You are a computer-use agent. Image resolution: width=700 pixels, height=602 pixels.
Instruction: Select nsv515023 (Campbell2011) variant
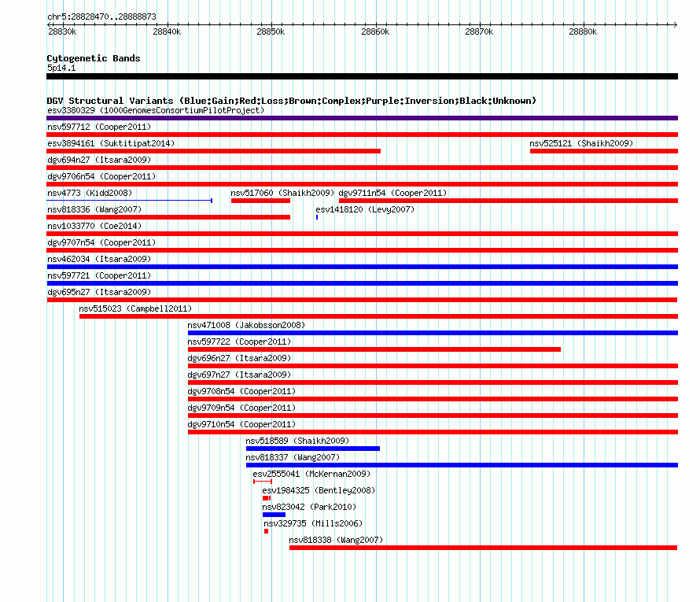135,308
